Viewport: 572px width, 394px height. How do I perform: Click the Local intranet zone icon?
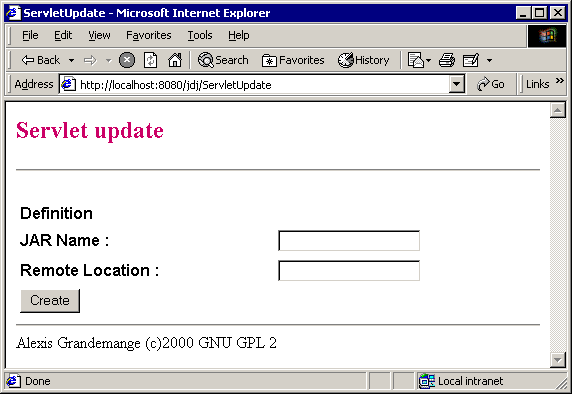pyautogui.click(x=426, y=381)
